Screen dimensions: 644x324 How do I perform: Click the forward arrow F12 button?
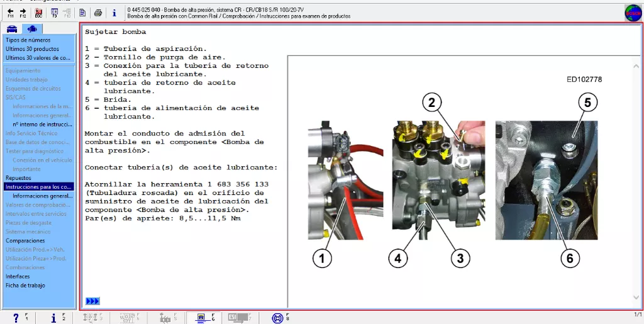23,13
